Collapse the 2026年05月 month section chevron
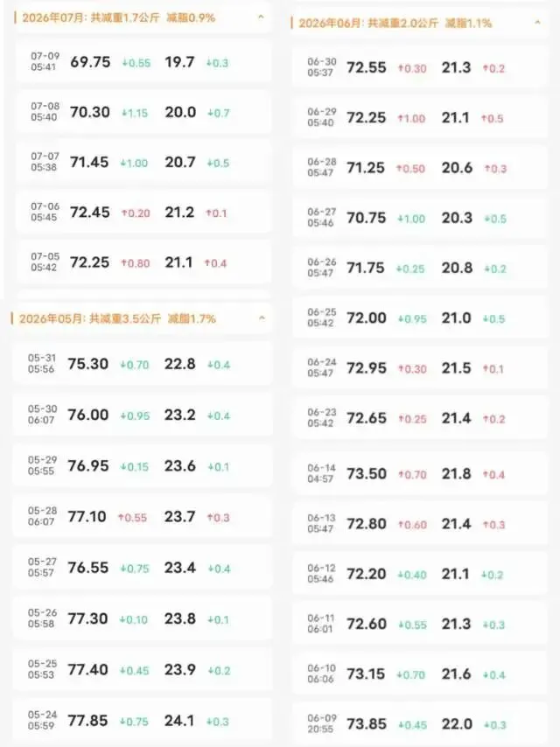 262,318
